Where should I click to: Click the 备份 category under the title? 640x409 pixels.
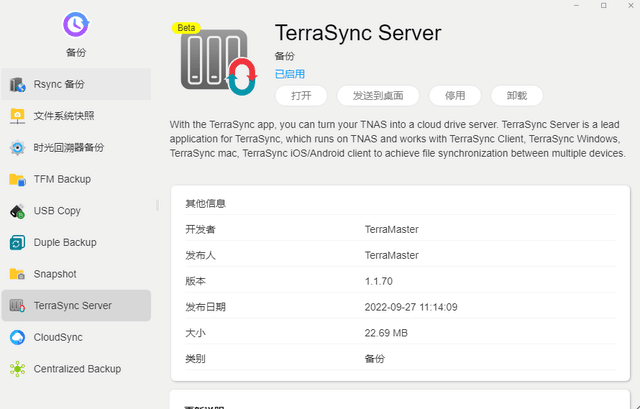(284, 56)
